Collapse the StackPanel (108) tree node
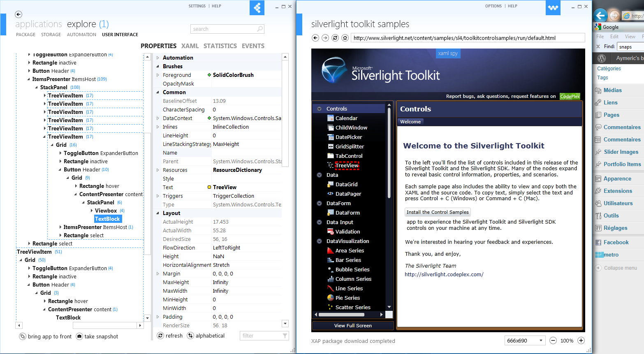Viewport: 644px width, 354px height. (x=37, y=87)
